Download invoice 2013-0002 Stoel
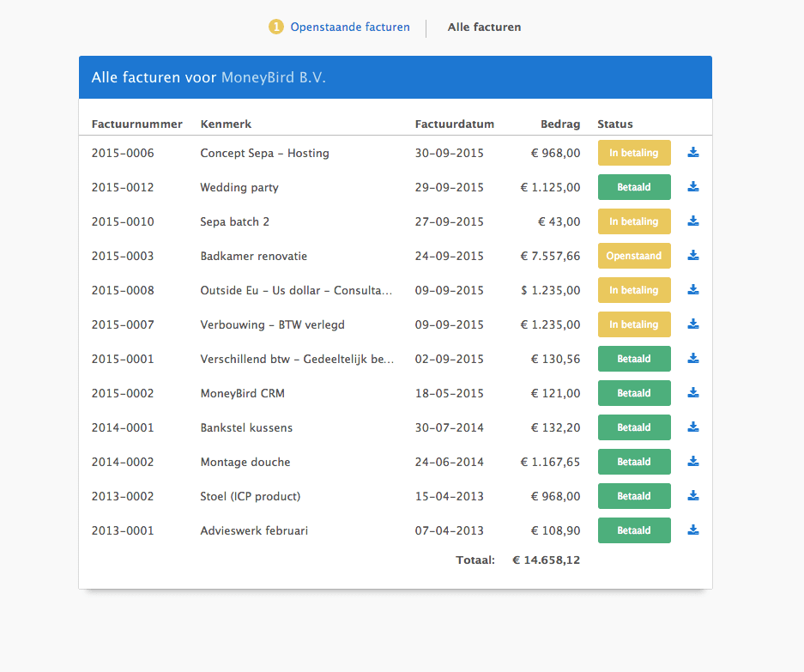This screenshot has height=672, width=804. [x=693, y=496]
